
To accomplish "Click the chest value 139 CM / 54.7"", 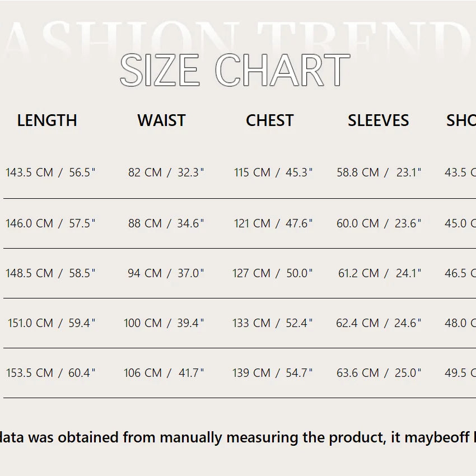I will coord(273,373).
